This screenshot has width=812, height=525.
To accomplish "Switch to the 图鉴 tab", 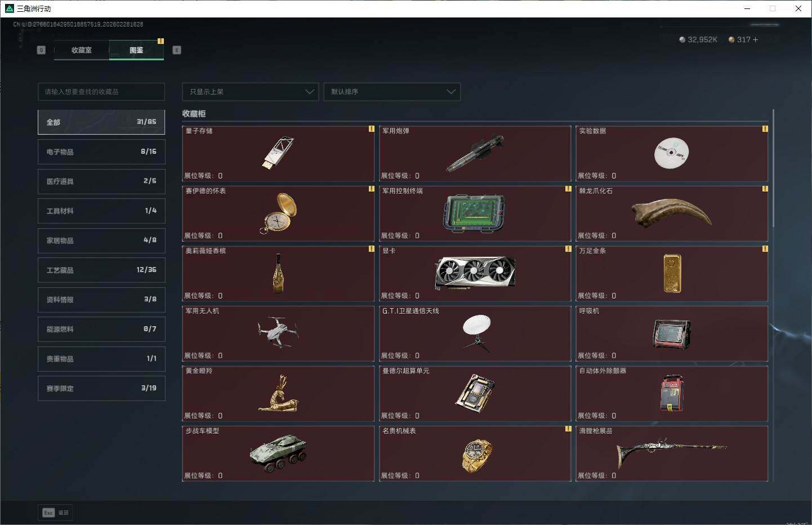I will tap(136, 50).
